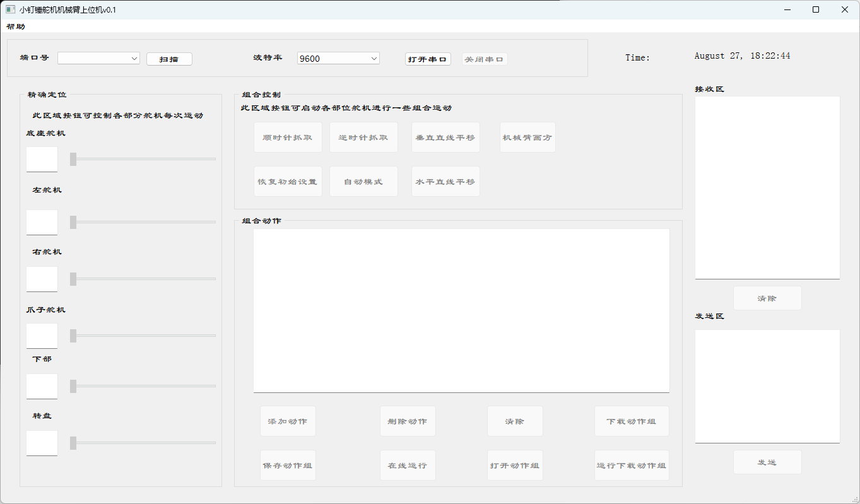860x504 pixels.
Task: Click the 机械臂画方 button
Action: click(x=527, y=138)
